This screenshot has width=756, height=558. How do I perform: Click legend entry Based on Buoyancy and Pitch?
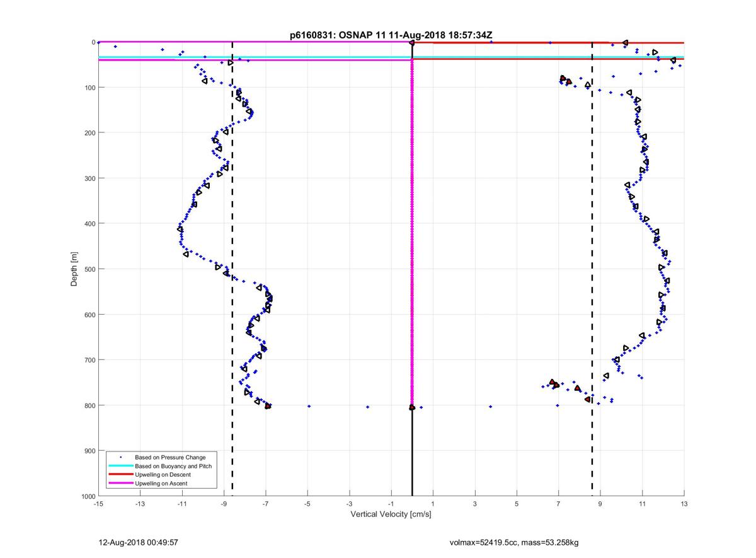click(x=173, y=466)
